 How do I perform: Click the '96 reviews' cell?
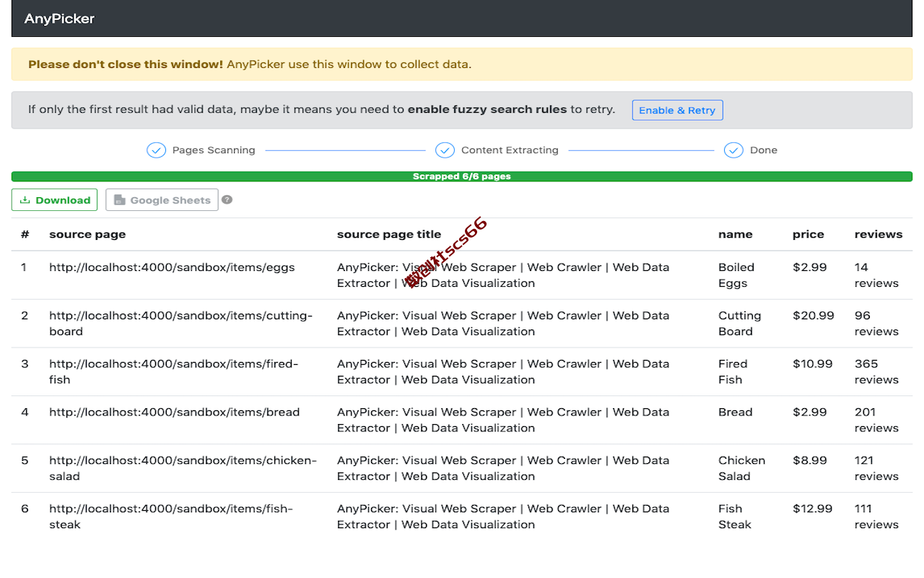[876, 324]
